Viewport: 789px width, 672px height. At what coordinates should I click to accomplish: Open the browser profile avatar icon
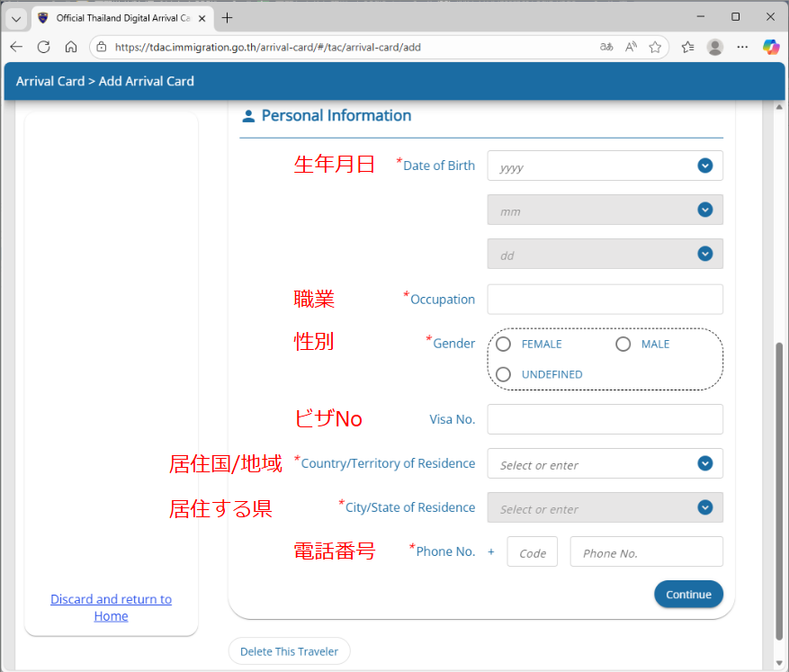(x=715, y=47)
